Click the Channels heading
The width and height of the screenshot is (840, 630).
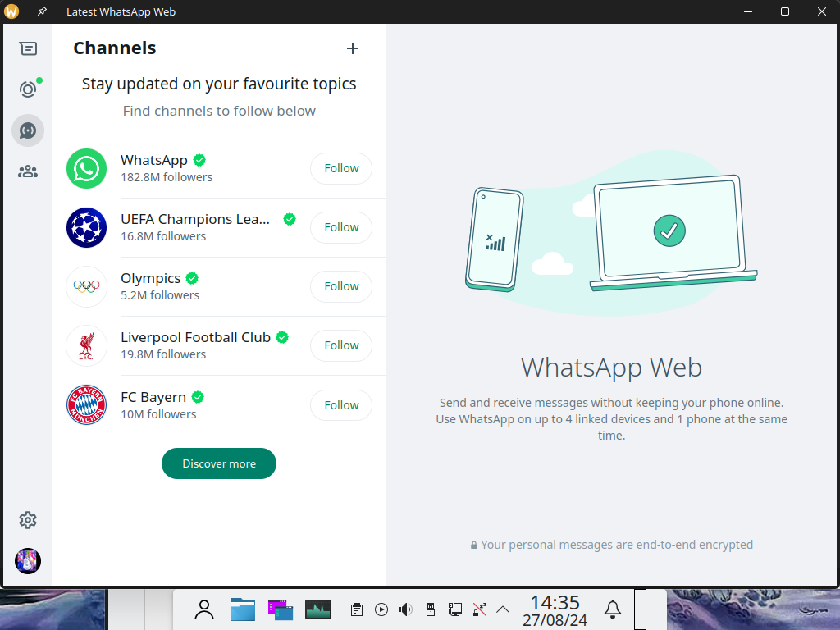coord(115,48)
